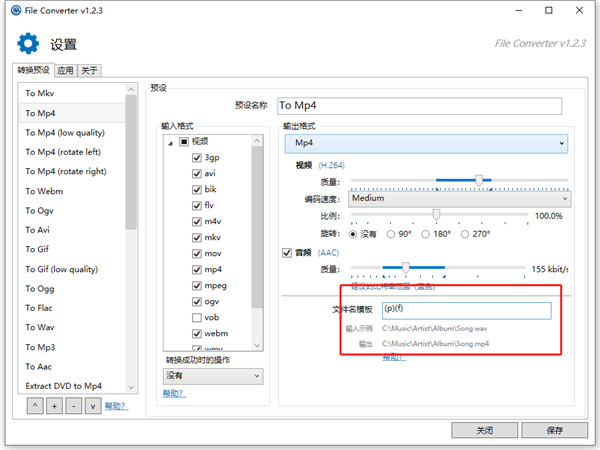Viewport: 600px width, 450px height.
Task: Move selected preset down with v button
Action: click(x=93, y=406)
